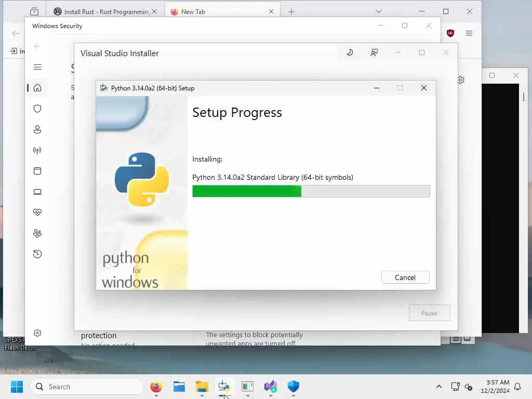This screenshot has width=532, height=399.
Task: Open Virus & threat protection shield icon
Action: pyautogui.click(x=37, y=109)
